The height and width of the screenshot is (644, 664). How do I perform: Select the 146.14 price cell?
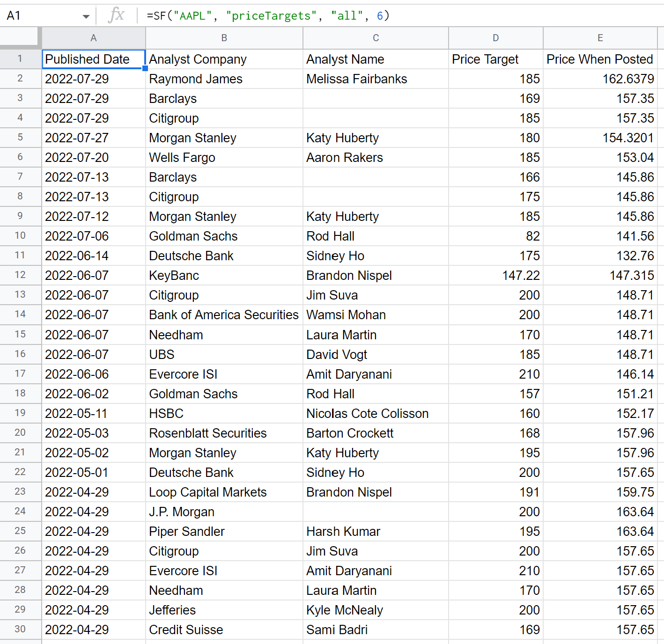pos(600,374)
